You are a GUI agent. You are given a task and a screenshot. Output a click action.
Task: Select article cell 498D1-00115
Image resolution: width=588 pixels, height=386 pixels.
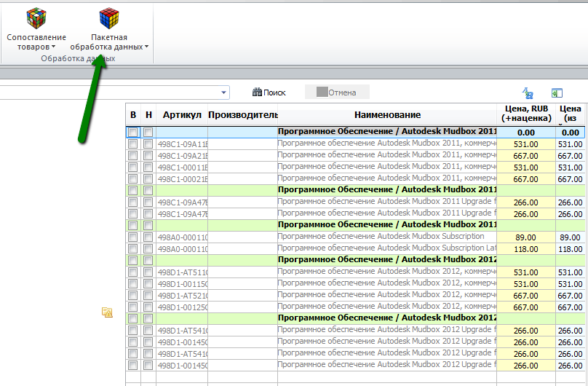pos(182,284)
